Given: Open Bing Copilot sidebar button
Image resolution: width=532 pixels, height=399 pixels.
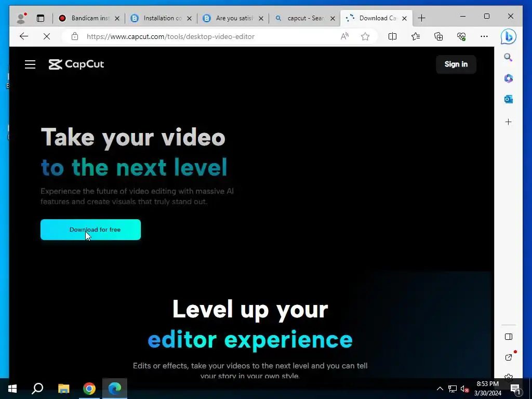Looking at the screenshot, I should [x=508, y=36].
